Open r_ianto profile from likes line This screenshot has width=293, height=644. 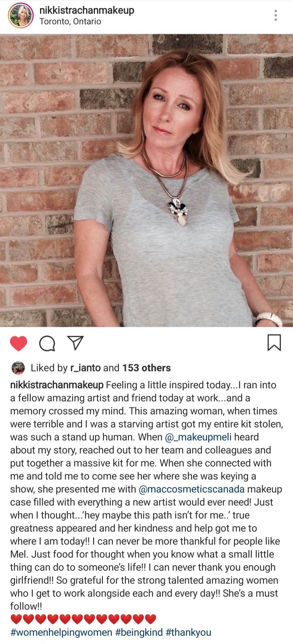tap(85, 368)
